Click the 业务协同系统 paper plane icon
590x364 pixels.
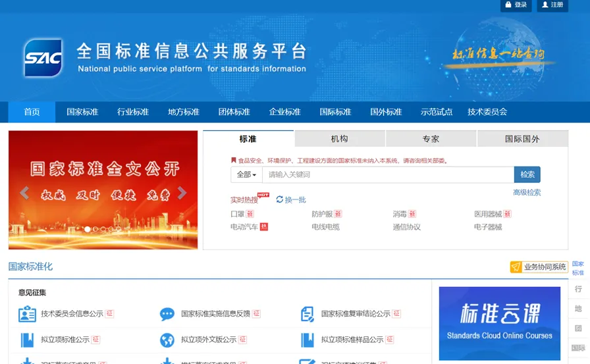click(x=516, y=267)
